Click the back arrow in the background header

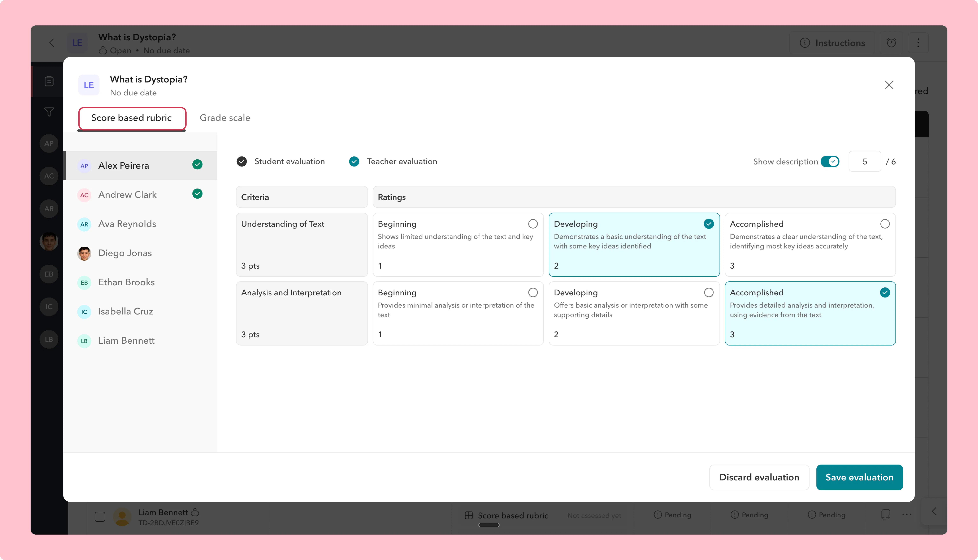52,43
